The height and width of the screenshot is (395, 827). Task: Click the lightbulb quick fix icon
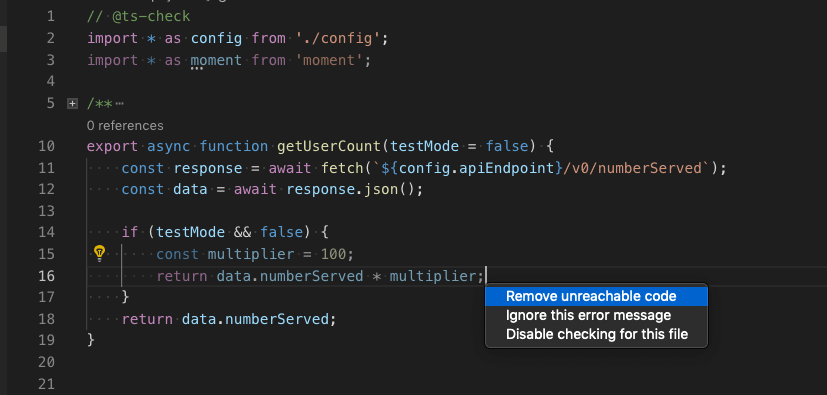coord(99,254)
